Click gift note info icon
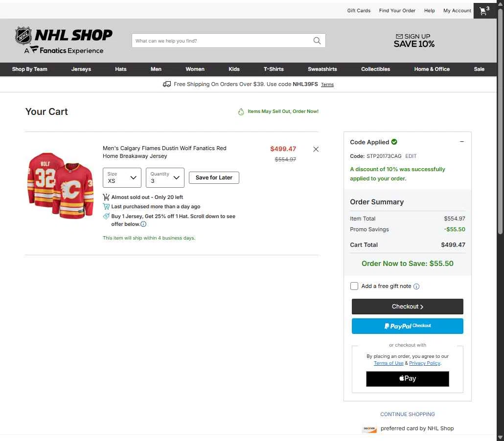 pos(416,287)
